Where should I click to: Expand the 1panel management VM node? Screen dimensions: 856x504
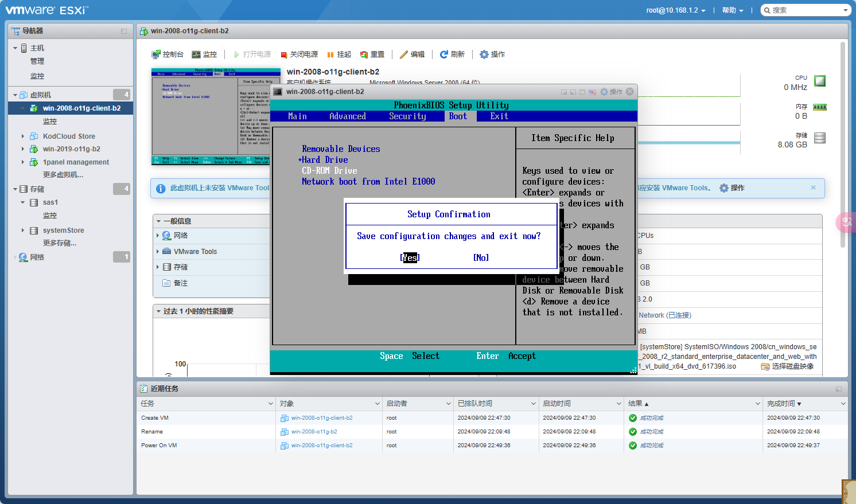(23, 162)
